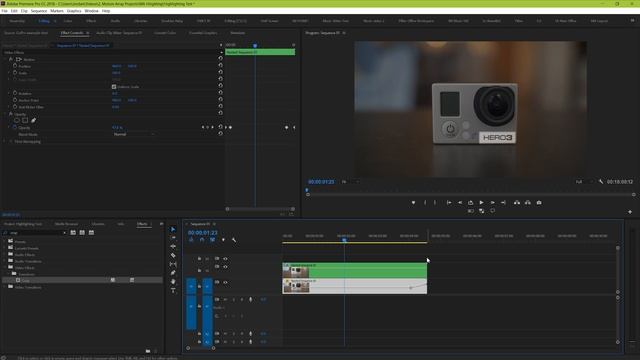The image size is (640, 360).
Task: Add a marker in the timeline
Action: 223,240
